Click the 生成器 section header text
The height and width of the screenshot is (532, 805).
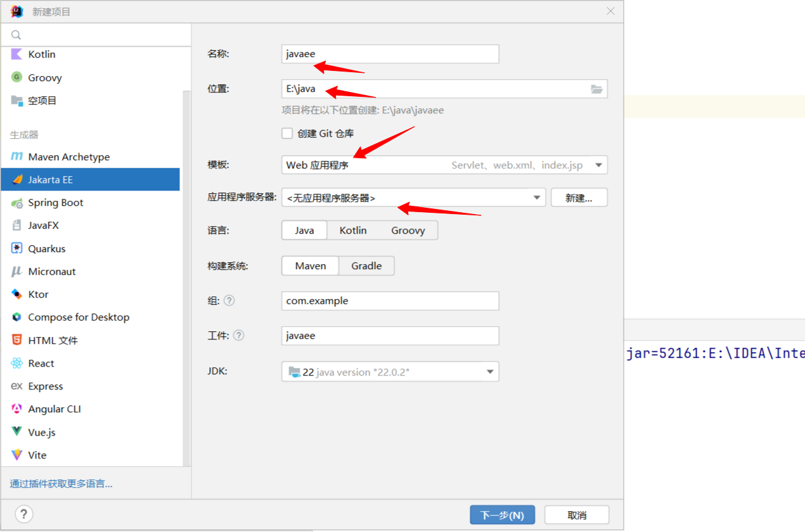[x=24, y=134]
